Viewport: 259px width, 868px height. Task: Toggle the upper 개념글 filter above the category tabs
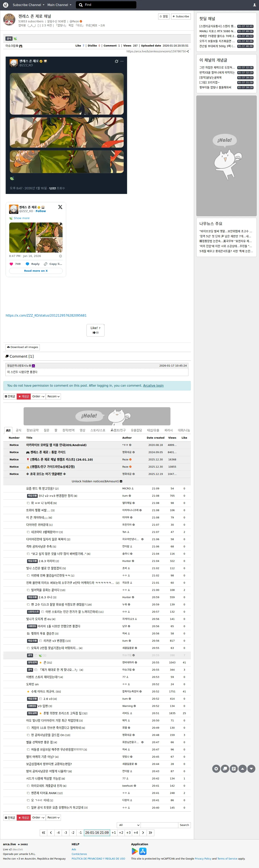coord(24,397)
